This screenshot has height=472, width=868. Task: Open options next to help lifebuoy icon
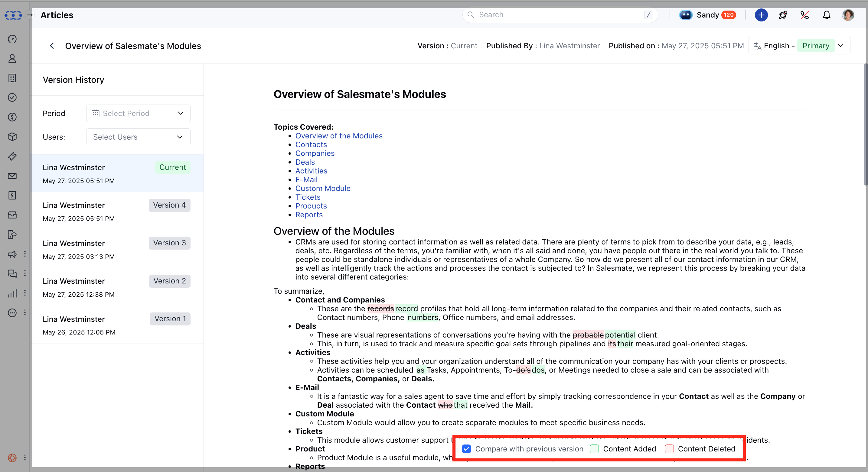[x=25, y=457]
